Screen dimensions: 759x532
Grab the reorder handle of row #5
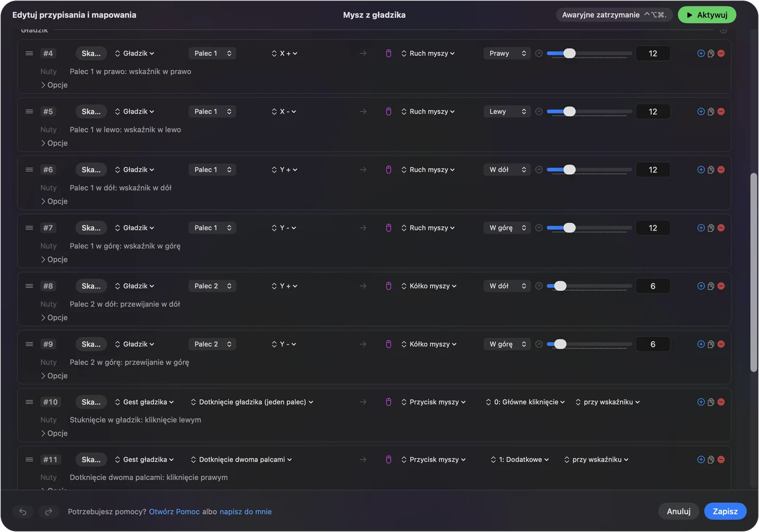pyautogui.click(x=29, y=111)
